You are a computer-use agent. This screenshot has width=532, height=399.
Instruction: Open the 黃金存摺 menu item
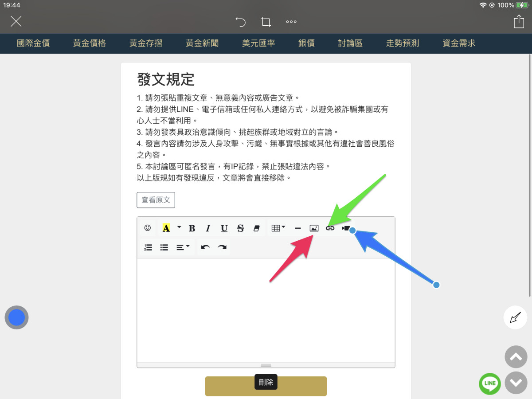(x=146, y=43)
